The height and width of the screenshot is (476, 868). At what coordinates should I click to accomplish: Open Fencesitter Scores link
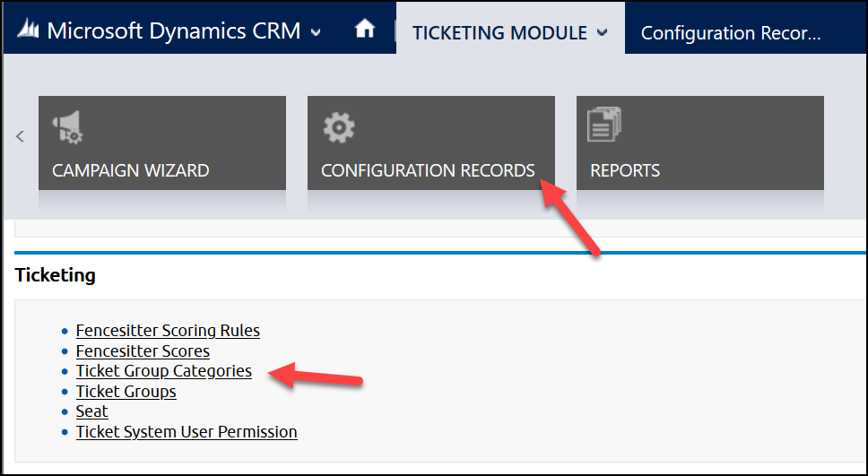[143, 351]
